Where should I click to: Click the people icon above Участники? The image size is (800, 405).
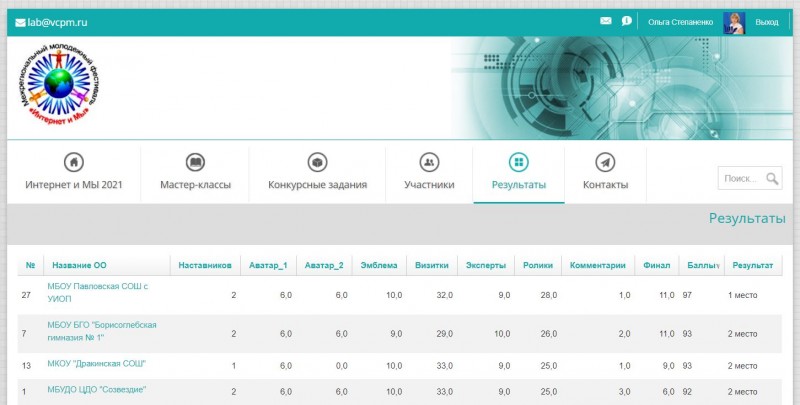[429, 162]
